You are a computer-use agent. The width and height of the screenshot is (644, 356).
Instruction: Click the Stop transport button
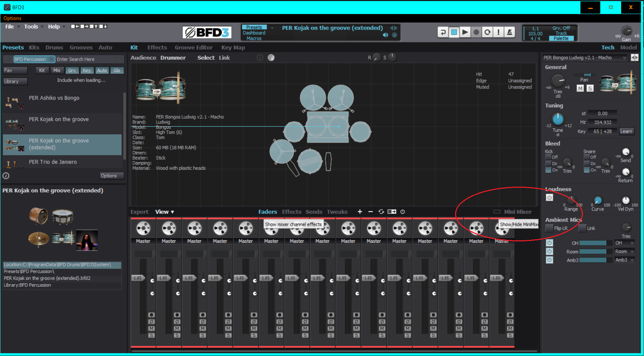coord(454,32)
